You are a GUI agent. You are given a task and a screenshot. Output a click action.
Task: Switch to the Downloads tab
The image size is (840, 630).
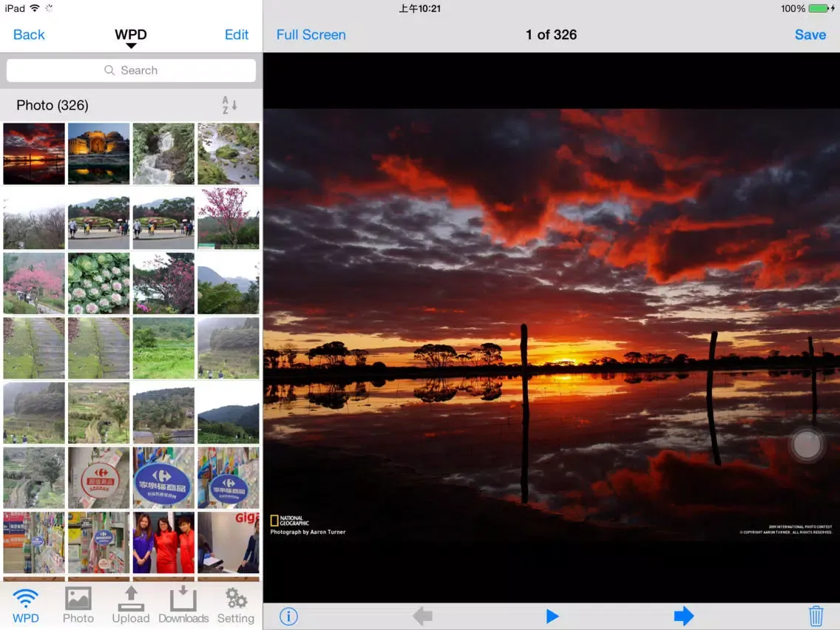[183, 606]
